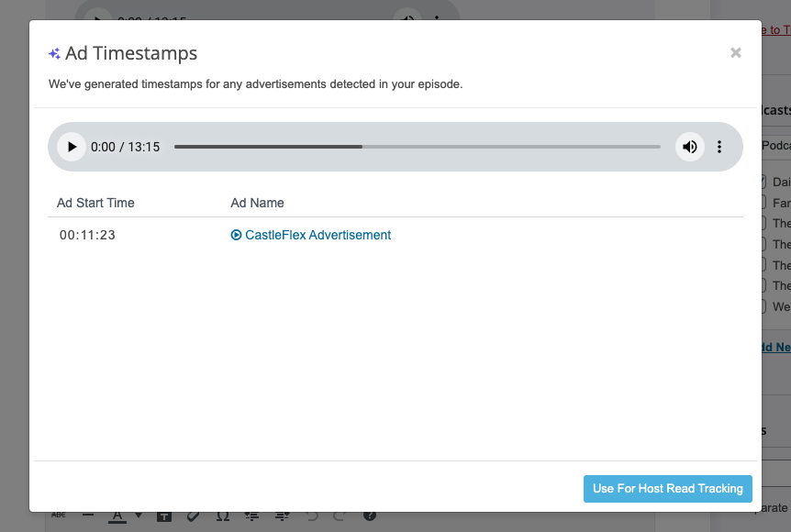Image resolution: width=791 pixels, height=532 pixels.
Task: Click the Ad Start Time column header
Action: (95, 203)
